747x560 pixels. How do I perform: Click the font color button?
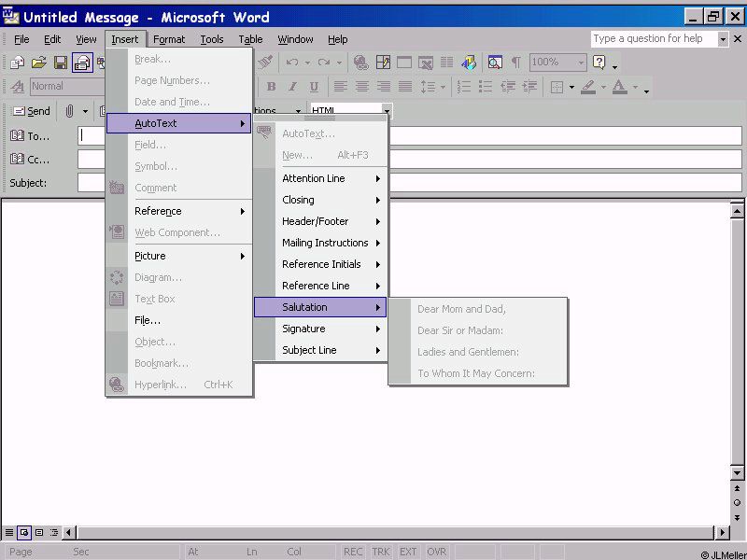coord(619,87)
